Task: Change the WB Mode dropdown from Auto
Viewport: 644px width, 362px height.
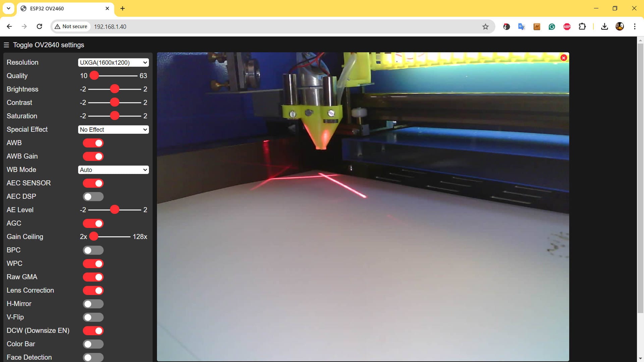Action: tap(113, 170)
